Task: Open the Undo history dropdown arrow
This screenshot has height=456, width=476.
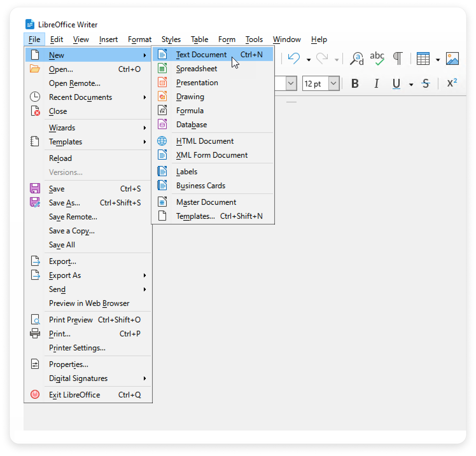Action: pos(308,59)
